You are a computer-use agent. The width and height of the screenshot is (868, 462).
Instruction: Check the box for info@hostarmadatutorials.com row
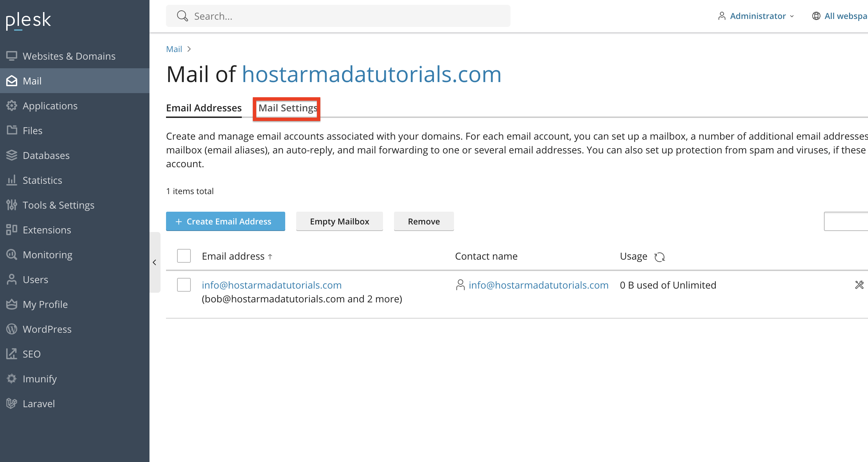184,285
